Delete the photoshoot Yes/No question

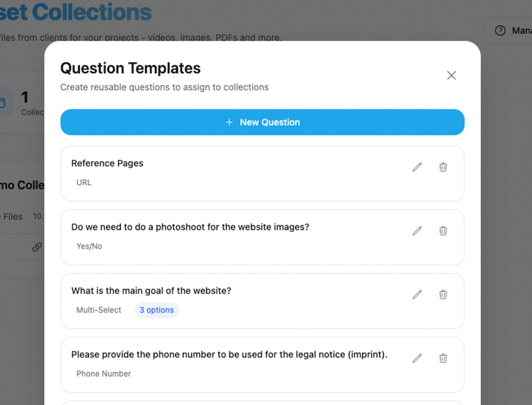click(x=443, y=231)
